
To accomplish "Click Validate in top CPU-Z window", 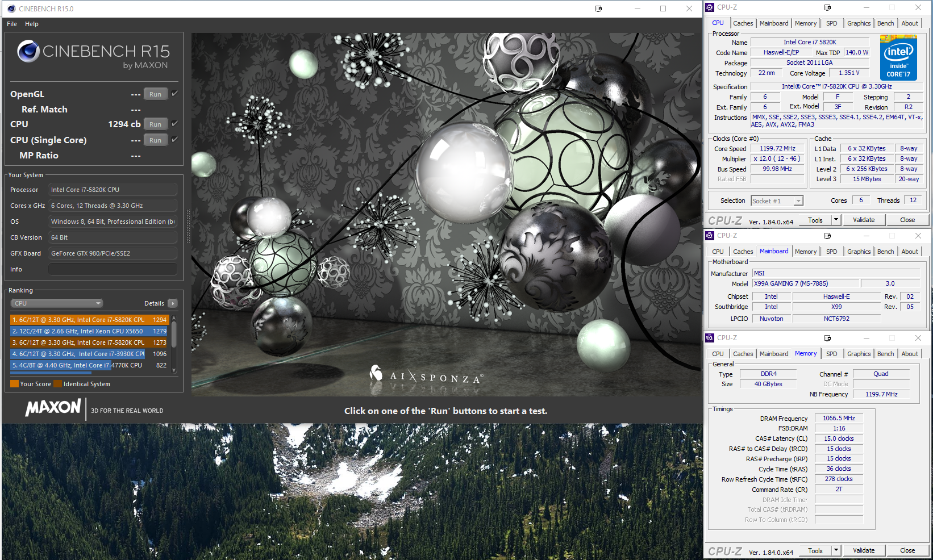I will click(864, 220).
